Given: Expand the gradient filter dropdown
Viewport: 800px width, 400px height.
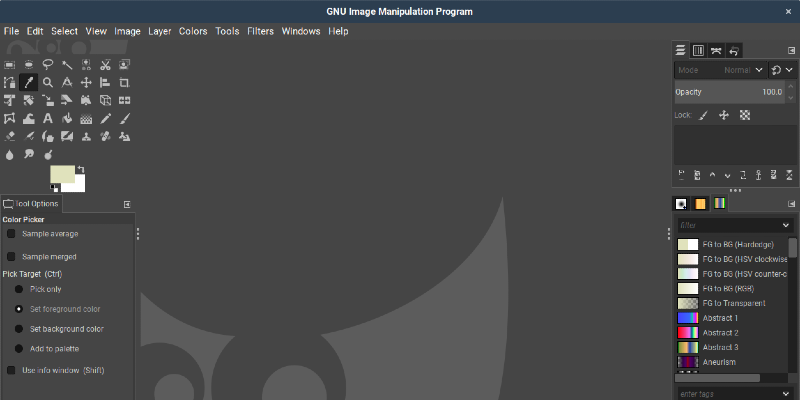Looking at the screenshot, I should [786, 225].
